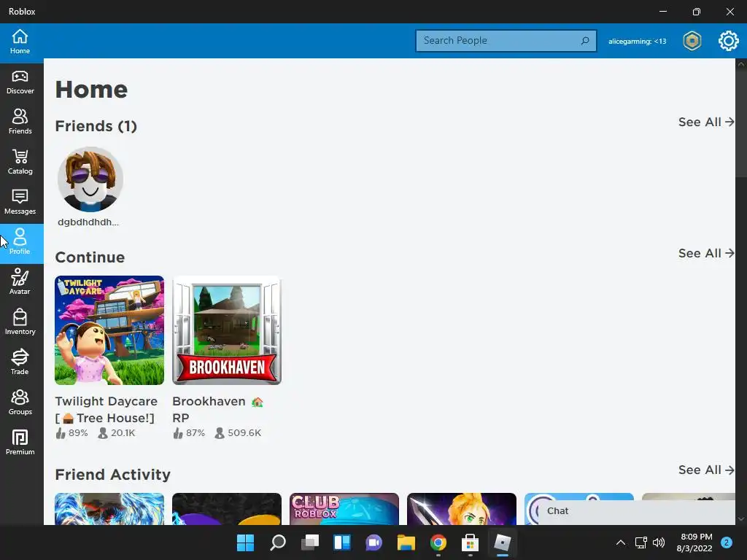747x560 pixels.
Task: Go to the Friends sidebar icon
Action: (x=20, y=122)
